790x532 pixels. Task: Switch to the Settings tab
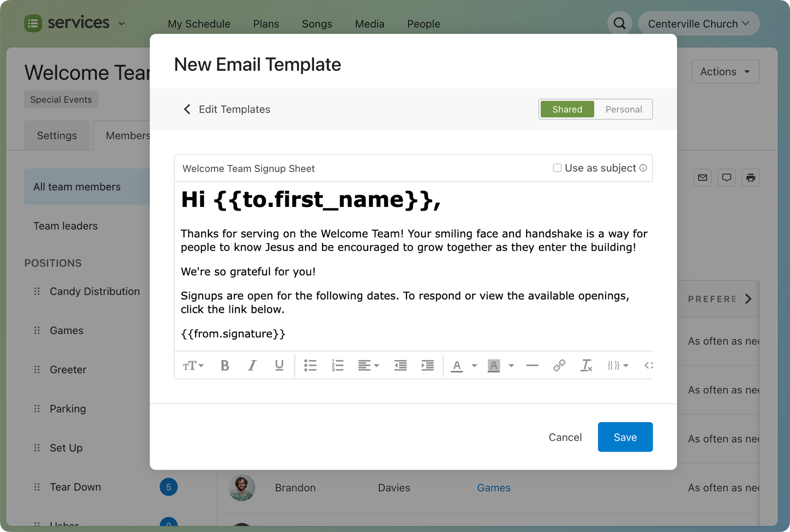pyautogui.click(x=57, y=135)
